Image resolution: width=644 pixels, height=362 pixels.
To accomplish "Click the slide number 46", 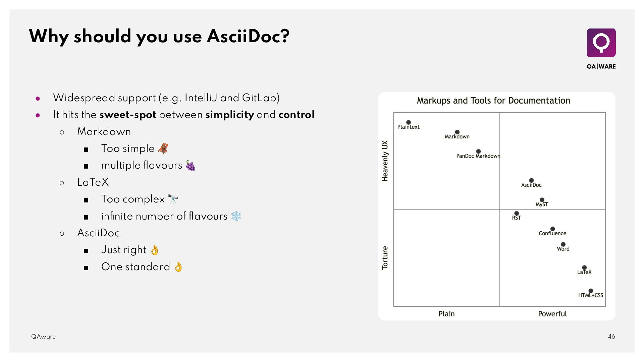I will 611,337.
